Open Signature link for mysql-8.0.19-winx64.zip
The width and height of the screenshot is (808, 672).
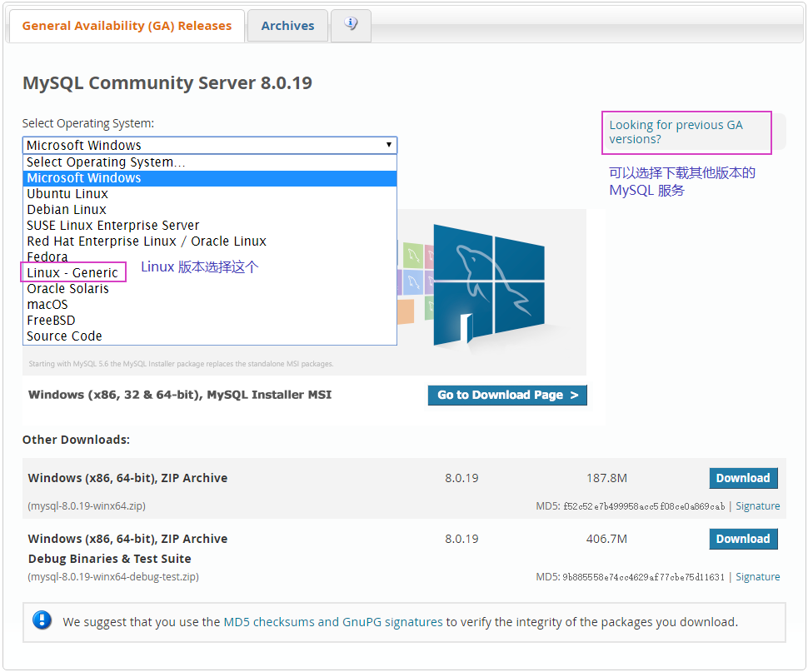pos(757,506)
